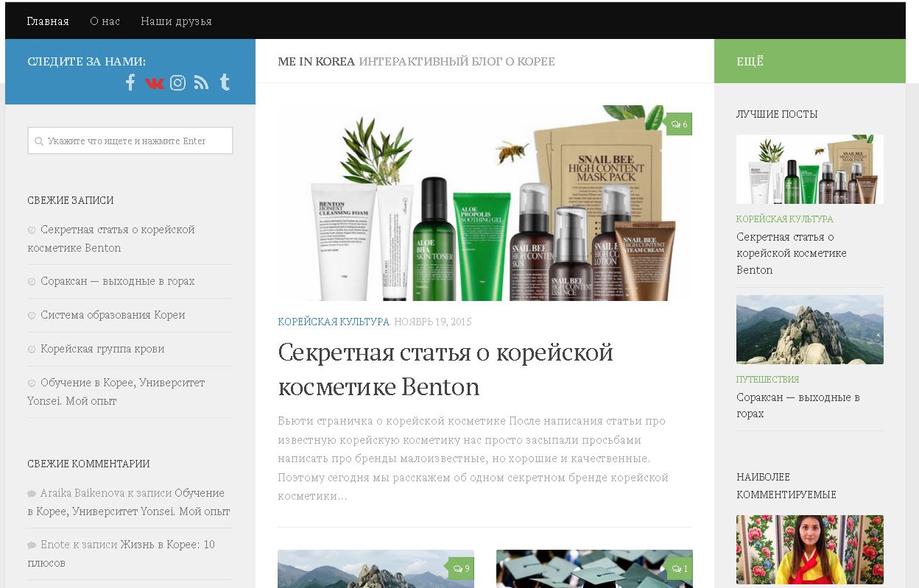The image size is (919, 588).
Task: Click the green 'Ещё' header
Action: click(x=810, y=61)
